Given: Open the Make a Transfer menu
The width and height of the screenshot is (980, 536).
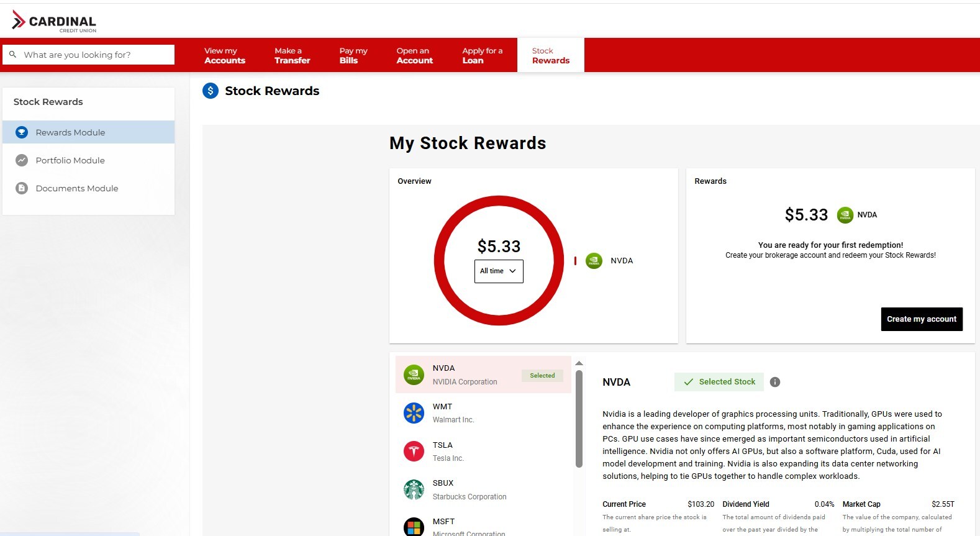Looking at the screenshot, I should pos(292,55).
